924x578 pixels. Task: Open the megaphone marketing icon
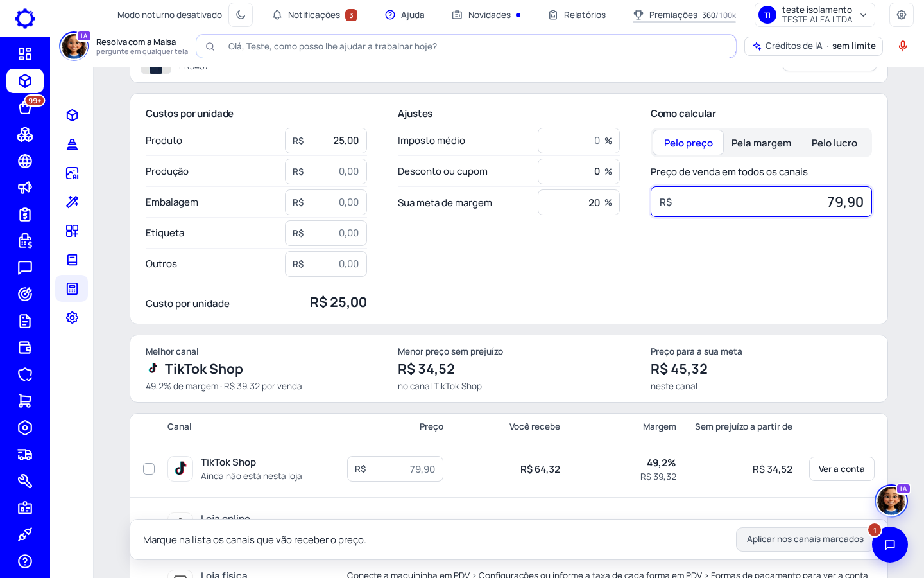pyautogui.click(x=25, y=188)
